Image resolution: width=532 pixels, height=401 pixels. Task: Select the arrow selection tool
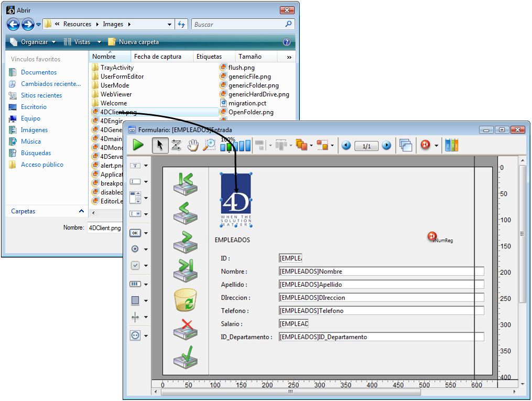coord(160,145)
